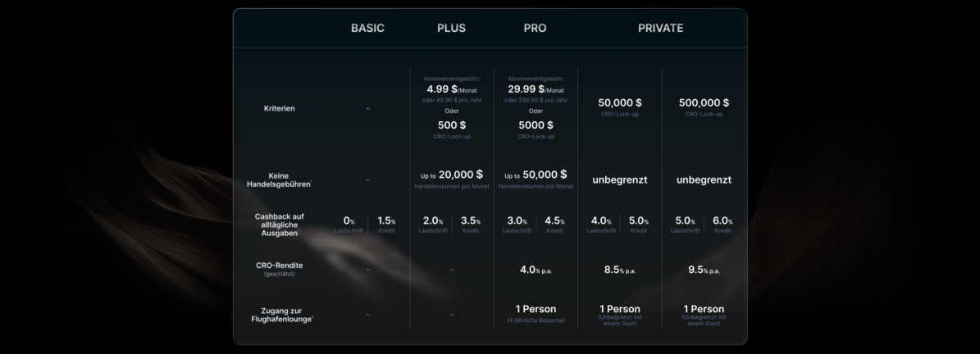The width and height of the screenshot is (980, 354).
Task: Click the 4.0% p.a. PRO yield value
Action: click(536, 269)
